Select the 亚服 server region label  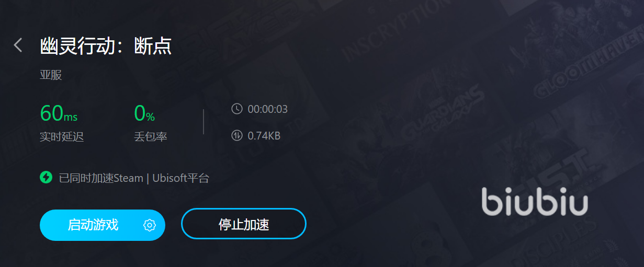pos(51,75)
